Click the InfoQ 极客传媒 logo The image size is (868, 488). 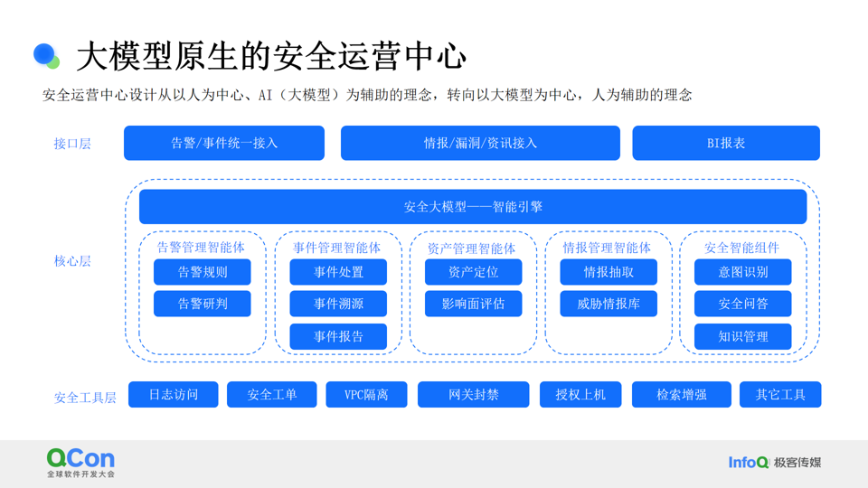tap(775, 462)
